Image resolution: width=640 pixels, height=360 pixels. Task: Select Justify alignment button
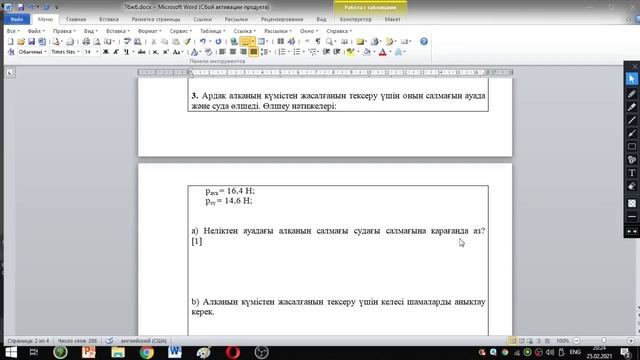[253, 52]
